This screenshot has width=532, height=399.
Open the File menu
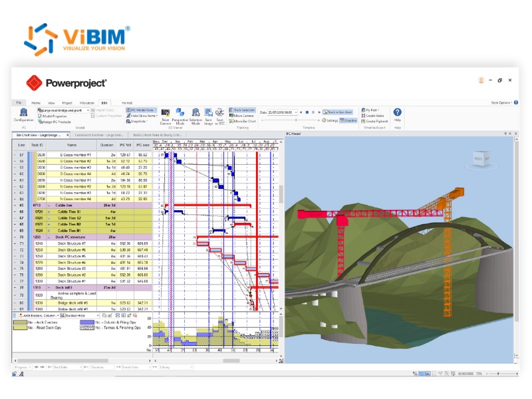[19, 102]
